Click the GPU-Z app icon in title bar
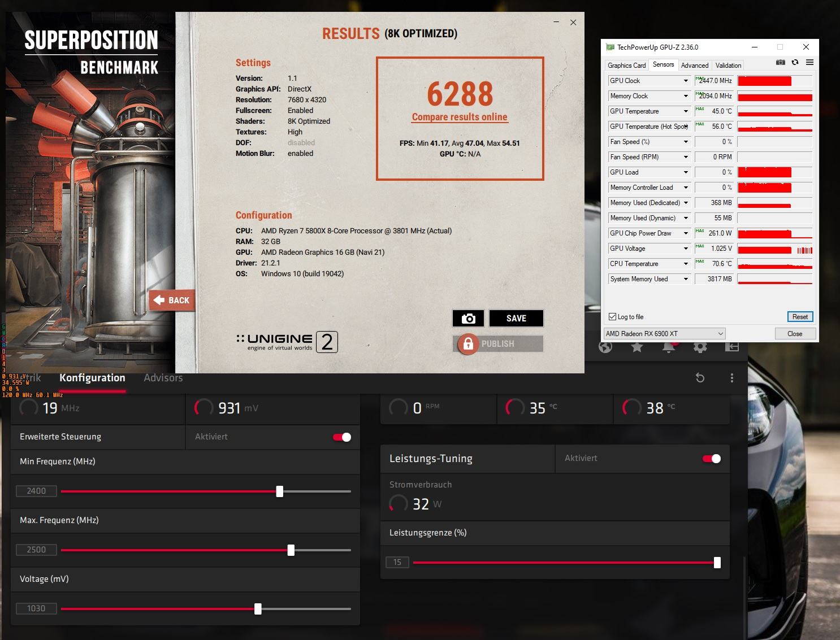 pos(610,47)
